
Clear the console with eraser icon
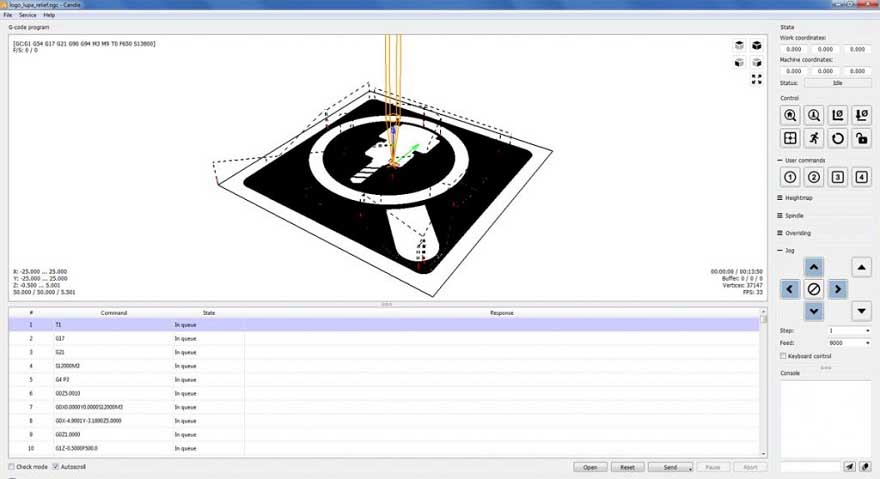pyautogui.click(x=865, y=467)
